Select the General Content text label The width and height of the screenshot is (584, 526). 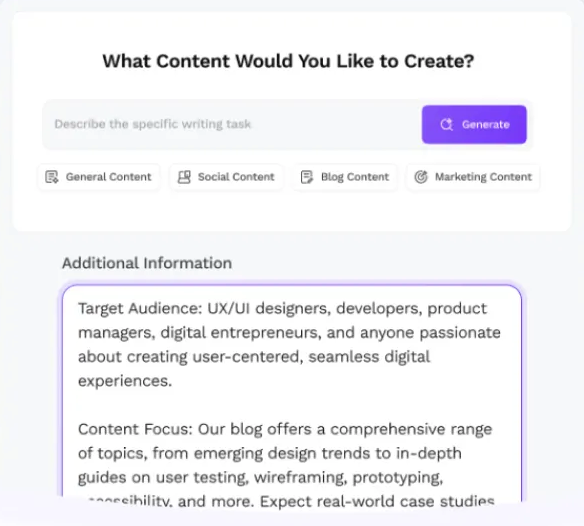coord(109,177)
